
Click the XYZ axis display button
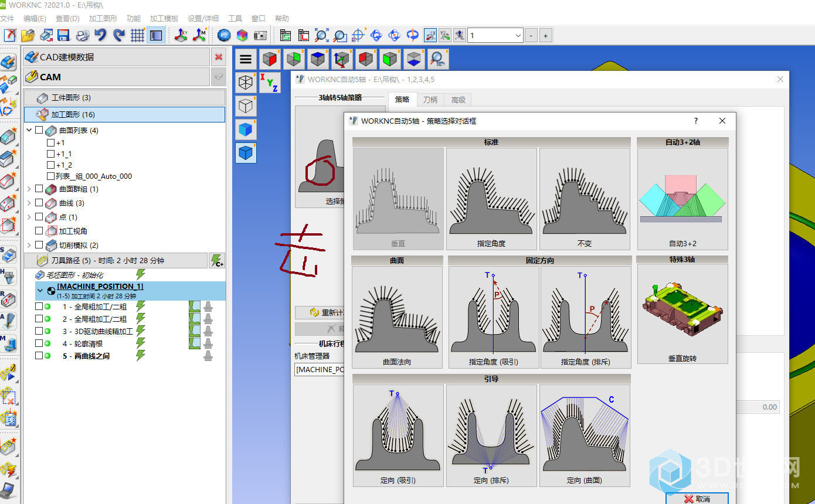pos(269,83)
